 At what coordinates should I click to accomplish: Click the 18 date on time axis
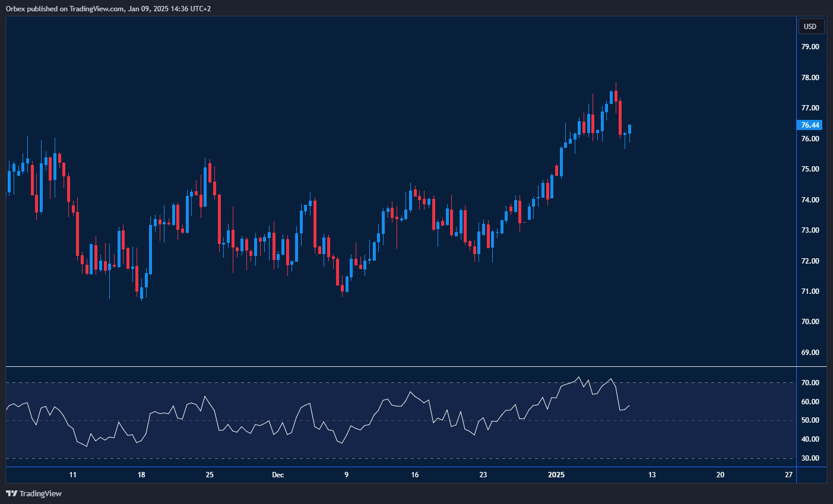pyautogui.click(x=141, y=475)
